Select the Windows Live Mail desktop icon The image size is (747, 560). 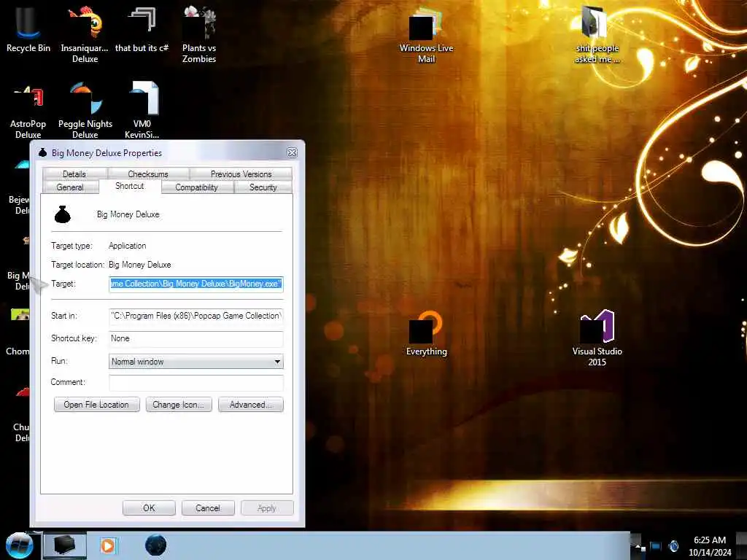pos(426,34)
